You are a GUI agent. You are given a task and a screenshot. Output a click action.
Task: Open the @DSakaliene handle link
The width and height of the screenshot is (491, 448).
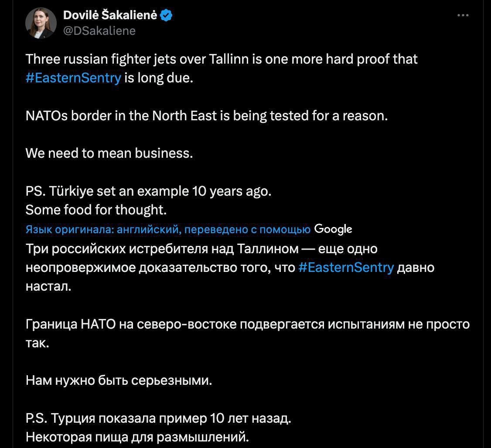pos(99,31)
